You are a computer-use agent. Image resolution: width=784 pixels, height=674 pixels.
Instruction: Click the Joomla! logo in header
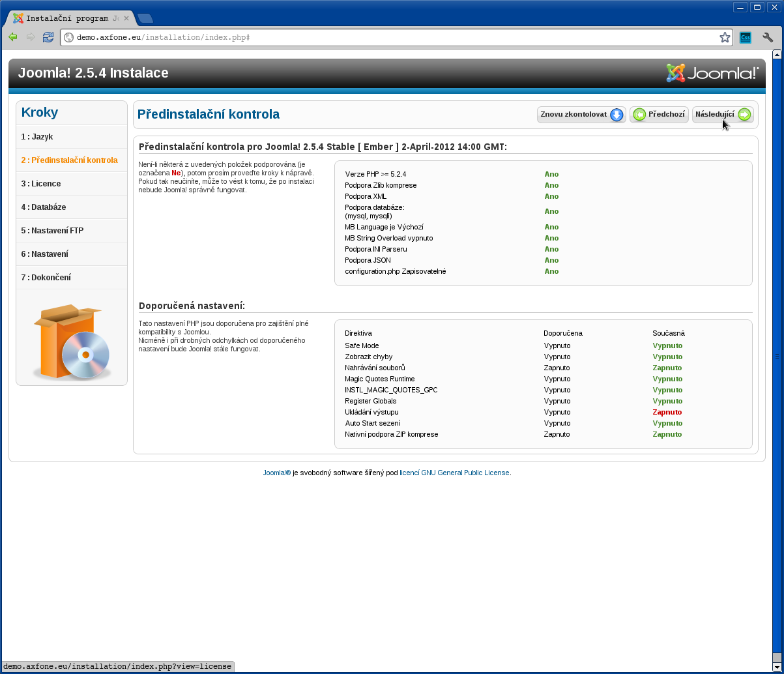(712, 73)
